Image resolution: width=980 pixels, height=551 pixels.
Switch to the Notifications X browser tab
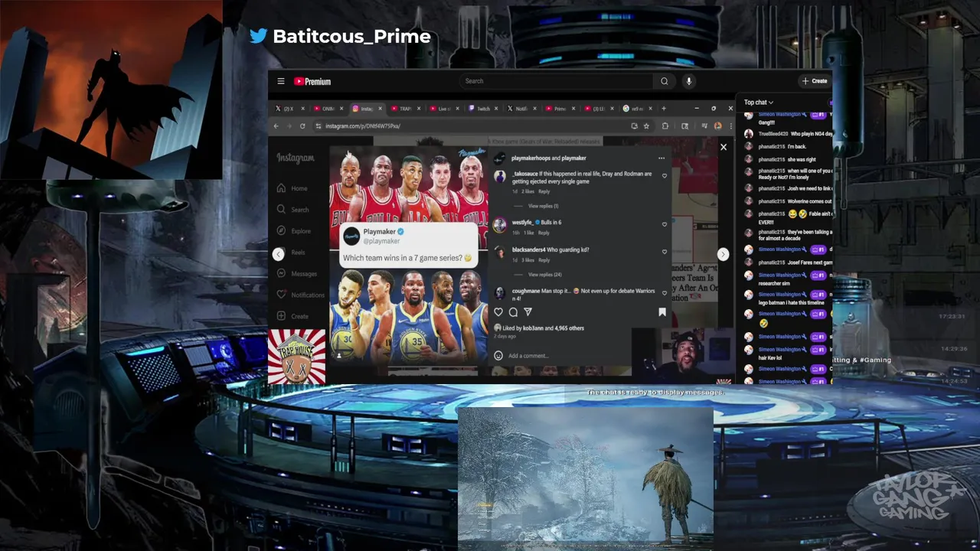tap(522, 109)
